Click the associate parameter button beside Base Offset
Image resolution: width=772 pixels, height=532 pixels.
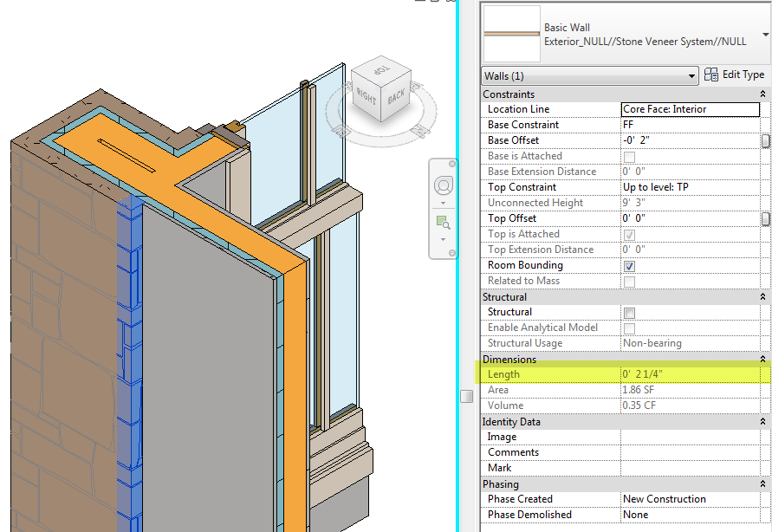[x=766, y=139]
